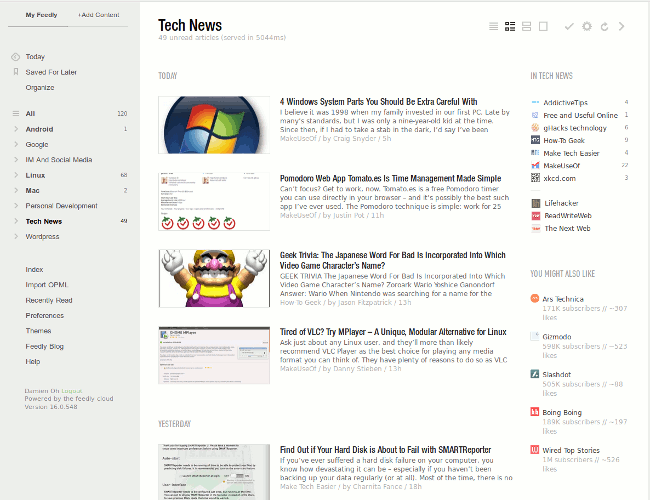The height and width of the screenshot is (500, 650).
Task: Switch to My Feedly tab
Action: 41,15
